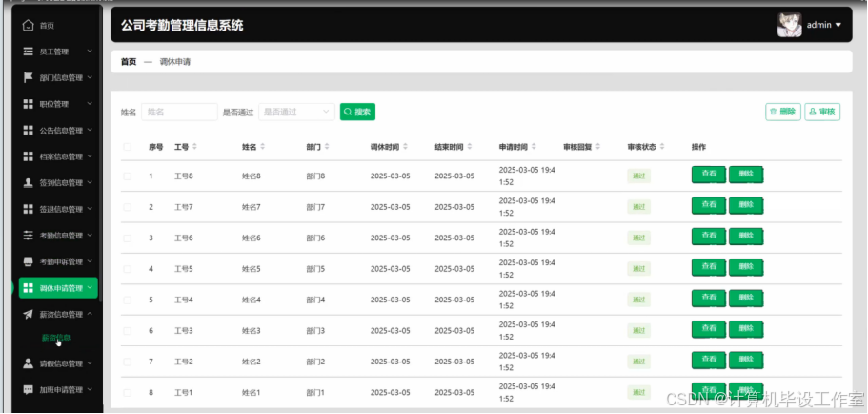Collapse 薪资信息管理 chevron
The height and width of the screenshot is (414, 868).
(x=90, y=314)
